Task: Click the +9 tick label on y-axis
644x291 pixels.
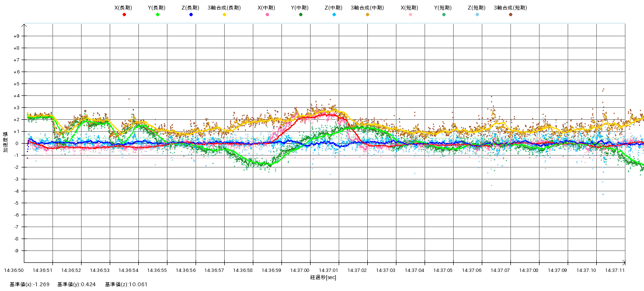Action: [16, 36]
